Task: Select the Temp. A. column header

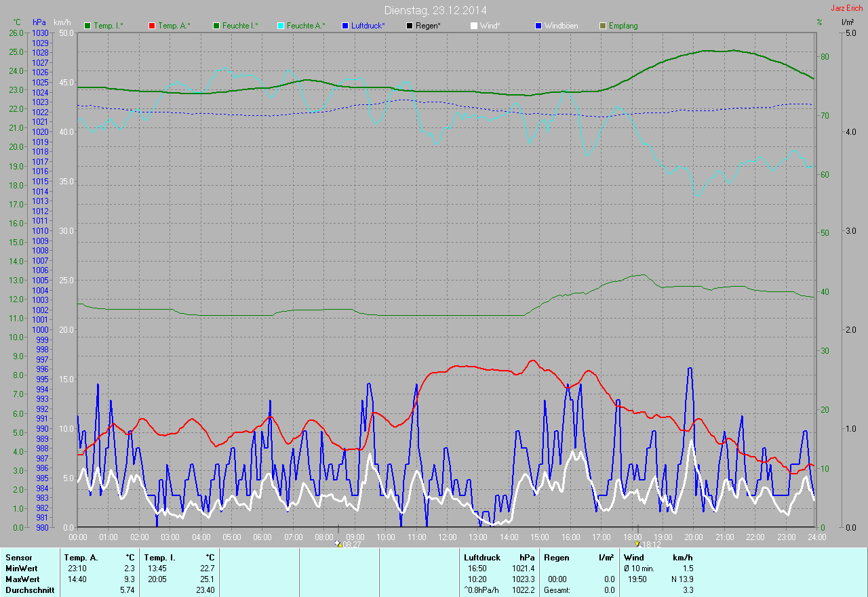Action: [x=81, y=558]
